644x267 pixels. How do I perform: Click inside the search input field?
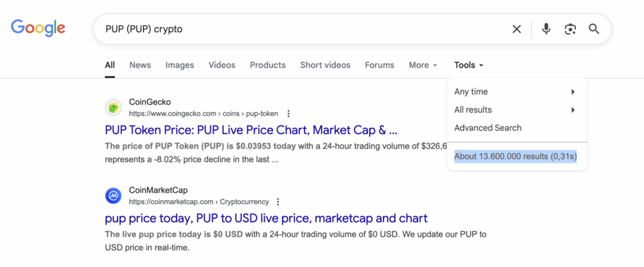pyautogui.click(x=302, y=29)
